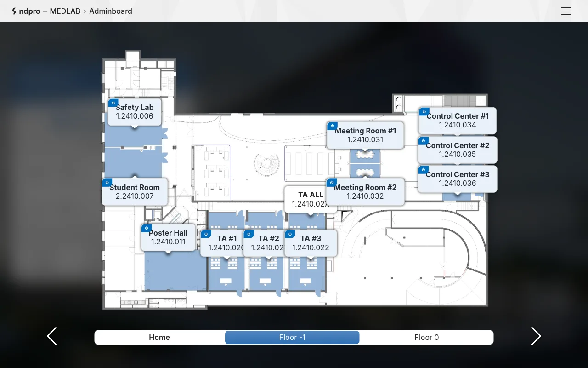Open the Student Room card
This screenshot has height=368, width=588.
[x=135, y=192]
